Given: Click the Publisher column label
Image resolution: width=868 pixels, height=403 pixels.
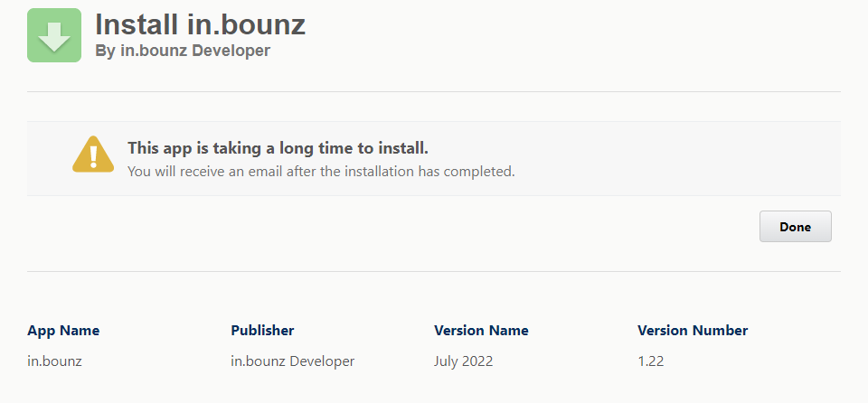Looking at the screenshot, I should [x=262, y=331].
